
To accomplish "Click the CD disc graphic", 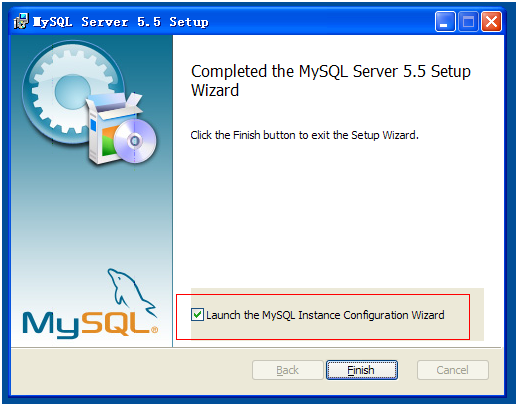I will tap(135, 141).
